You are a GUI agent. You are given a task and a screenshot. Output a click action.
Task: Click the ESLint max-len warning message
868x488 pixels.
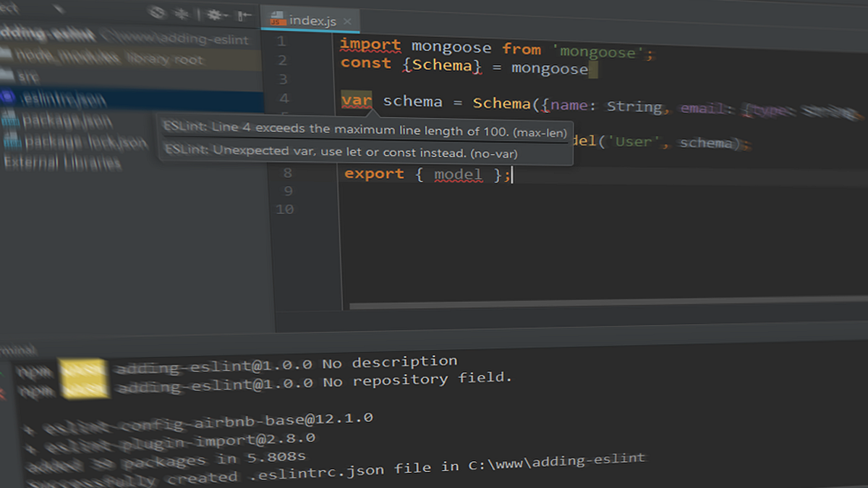[x=369, y=131]
